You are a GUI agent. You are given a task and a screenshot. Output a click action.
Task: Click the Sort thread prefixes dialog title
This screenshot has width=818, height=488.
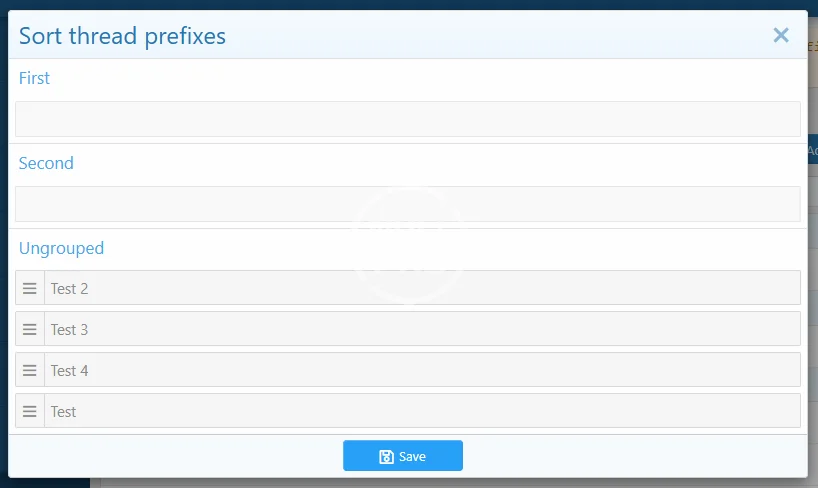[x=122, y=37]
